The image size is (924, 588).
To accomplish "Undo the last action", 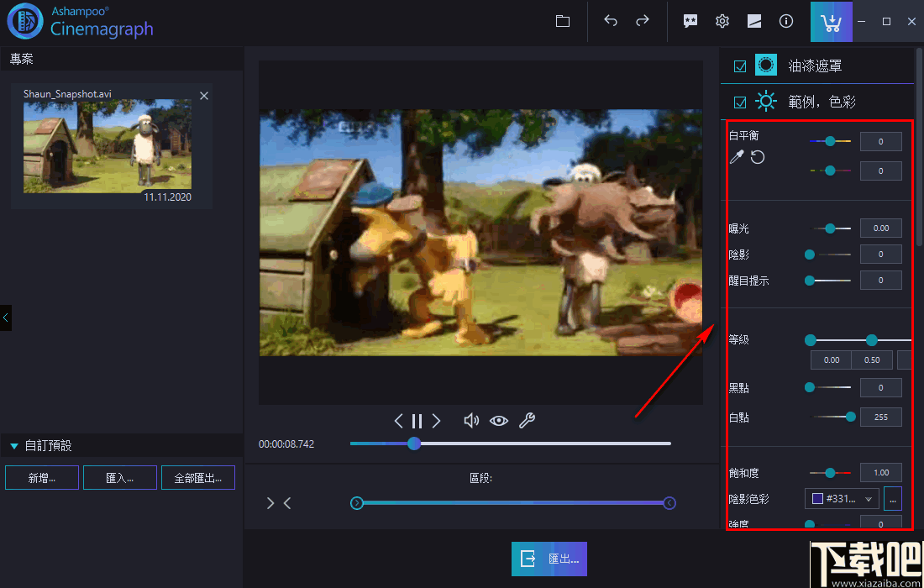I will point(611,21).
